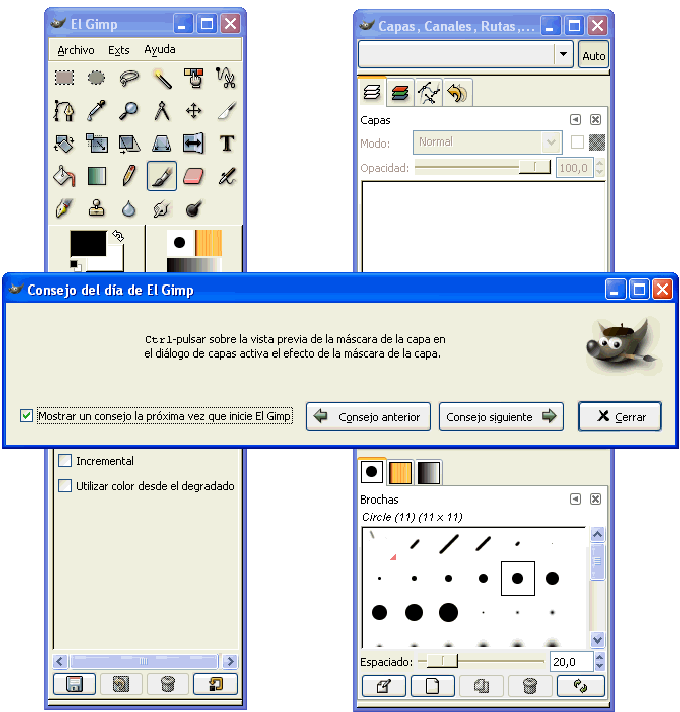
Task: Select the Dodge/Burn tool
Action: (194, 209)
